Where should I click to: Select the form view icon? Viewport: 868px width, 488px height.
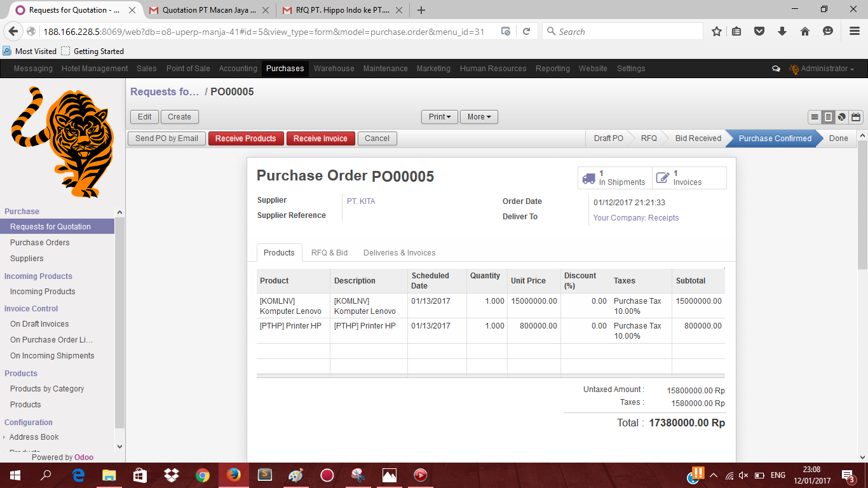point(828,117)
